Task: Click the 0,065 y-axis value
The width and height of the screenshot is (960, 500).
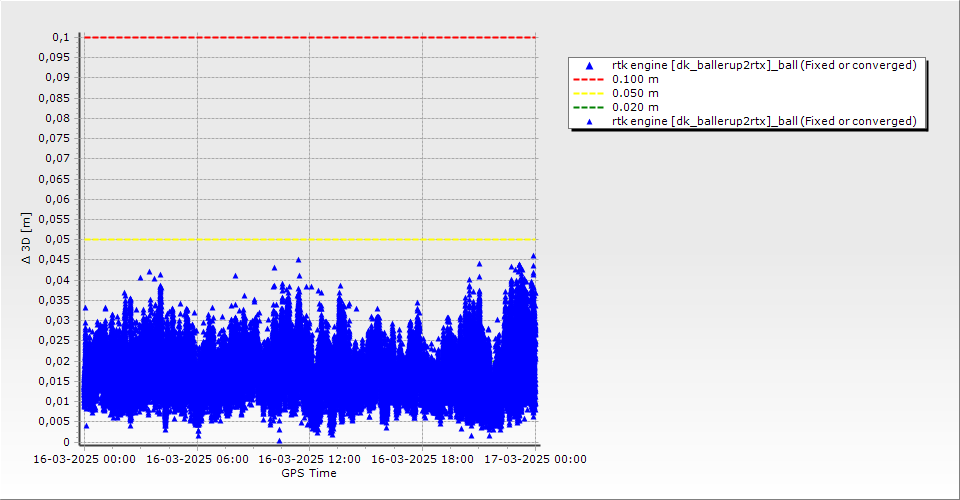Action: coord(54,179)
